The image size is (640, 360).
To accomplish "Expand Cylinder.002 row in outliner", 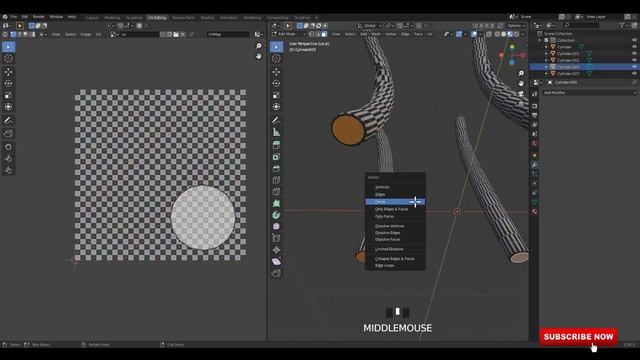I will tap(546, 60).
